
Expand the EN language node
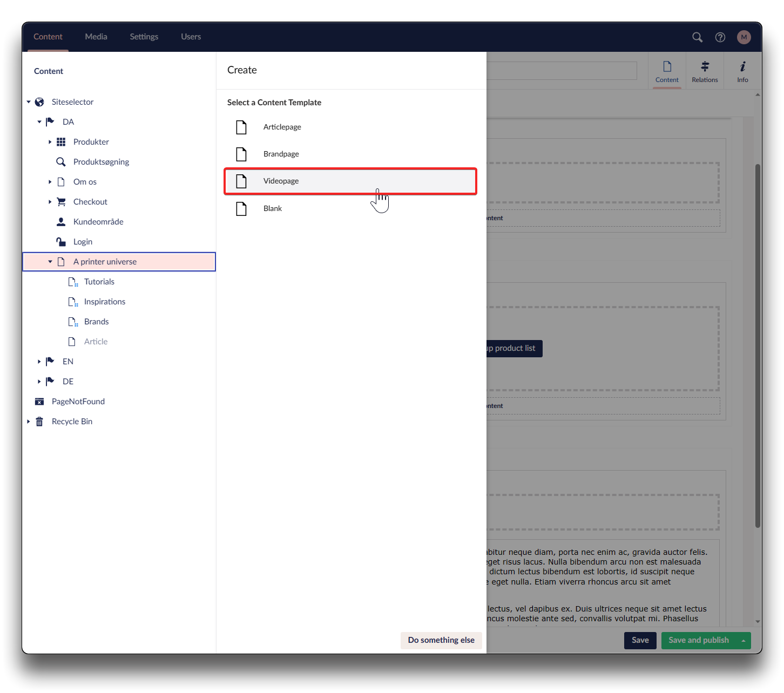39,362
